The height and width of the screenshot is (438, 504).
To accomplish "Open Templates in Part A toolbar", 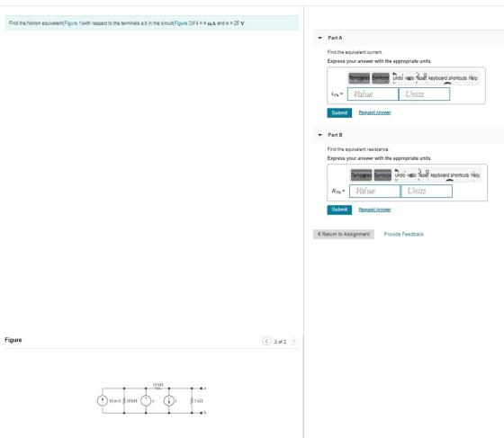I will (x=359, y=78).
